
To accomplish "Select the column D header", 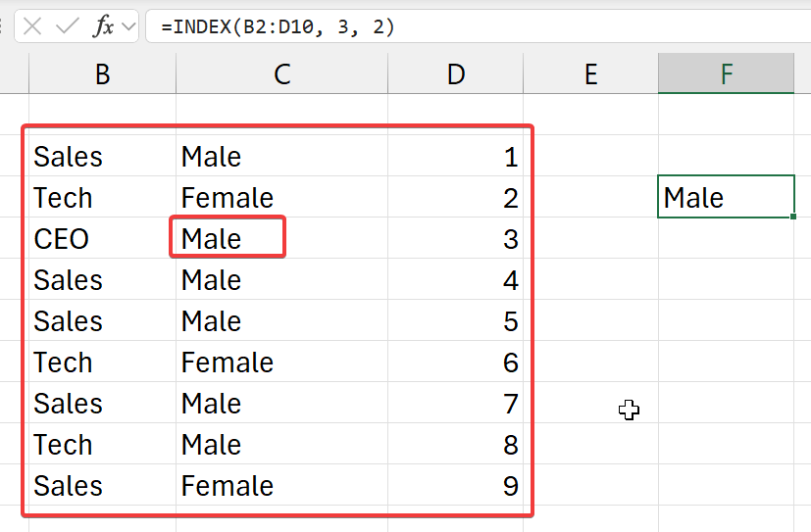I will tap(455, 74).
